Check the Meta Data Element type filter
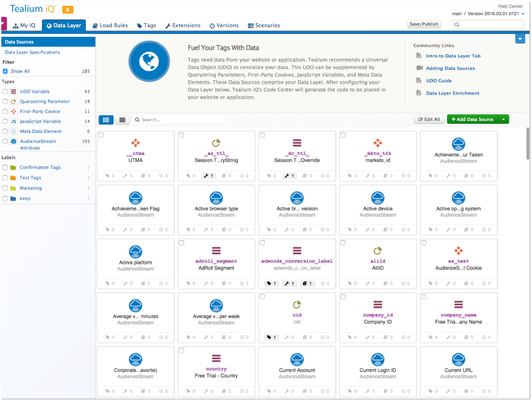This screenshot has width=532, height=401. point(5,131)
